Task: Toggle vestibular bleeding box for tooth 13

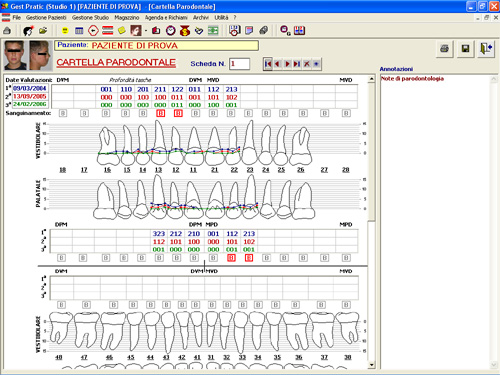Action: tap(161, 113)
